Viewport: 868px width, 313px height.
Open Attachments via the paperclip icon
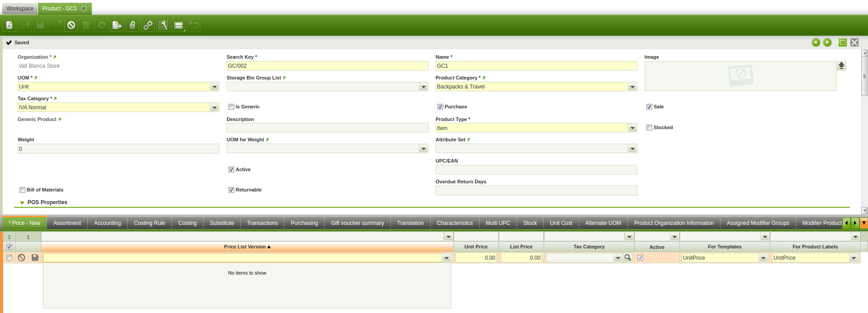(x=132, y=26)
